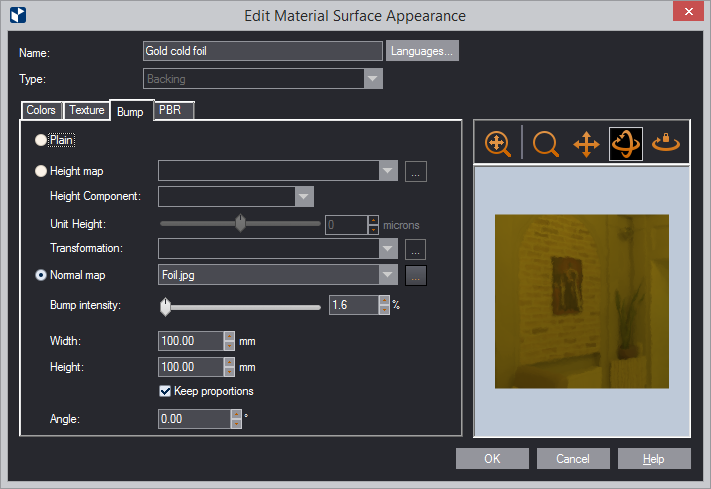Image resolution: width=711 pixels, height=489 pixels.
Task: Open the Transformation dropdown
Action: tap(388, 249)
